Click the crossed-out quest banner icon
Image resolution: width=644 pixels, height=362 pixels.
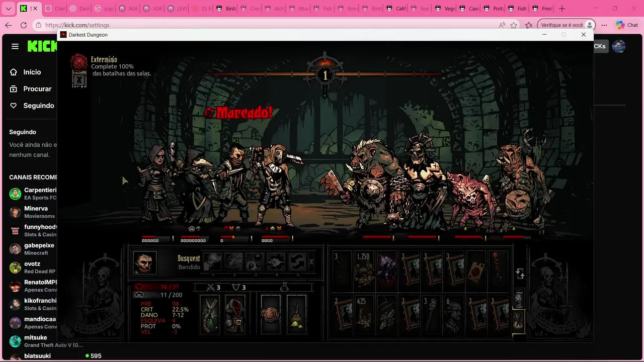click(79, 80)
